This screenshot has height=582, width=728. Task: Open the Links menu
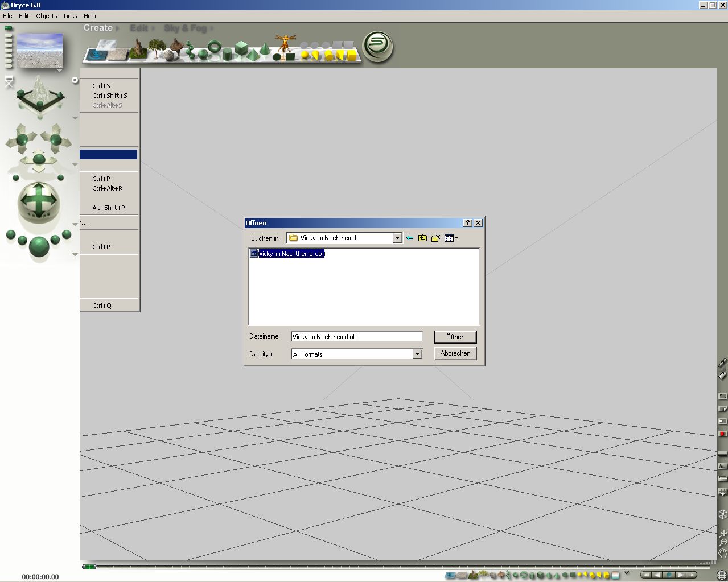click(71, 16)
